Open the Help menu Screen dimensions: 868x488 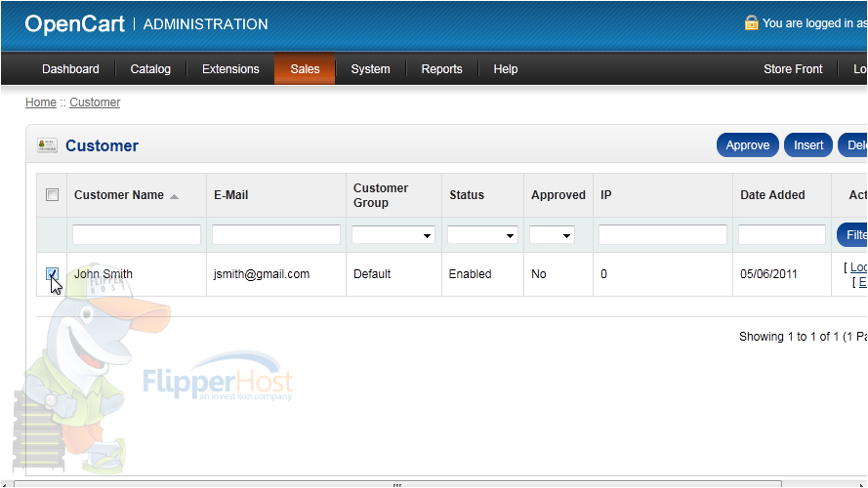click(506, 69)
